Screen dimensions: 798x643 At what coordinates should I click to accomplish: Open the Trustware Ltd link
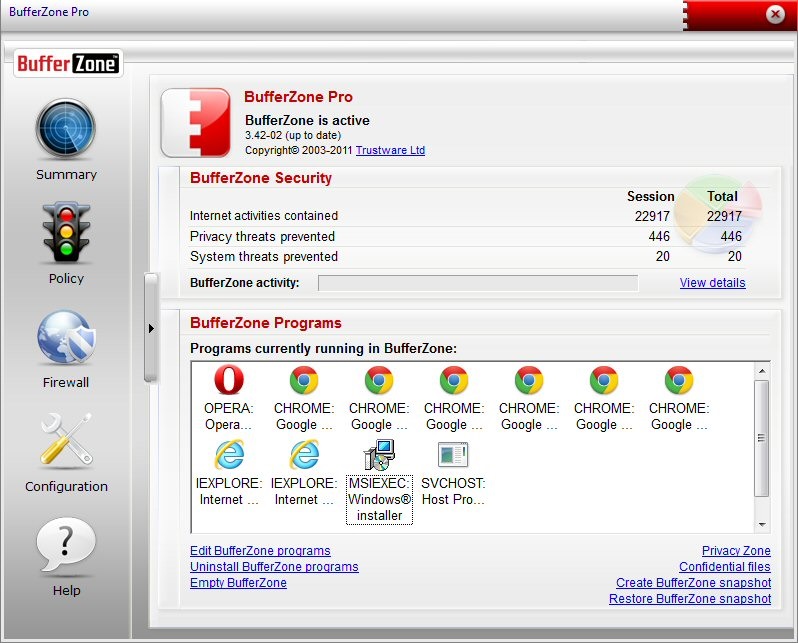[390, 150]
